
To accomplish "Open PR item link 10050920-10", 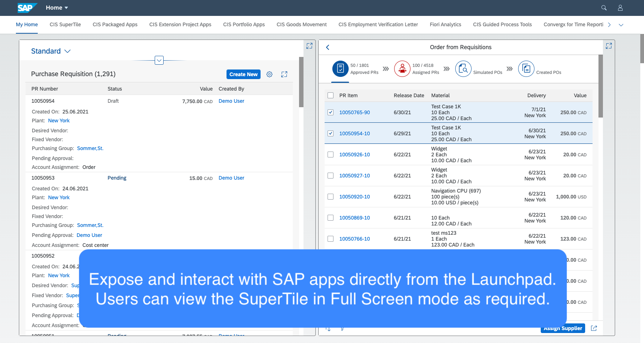I will [x=355, y=197].
